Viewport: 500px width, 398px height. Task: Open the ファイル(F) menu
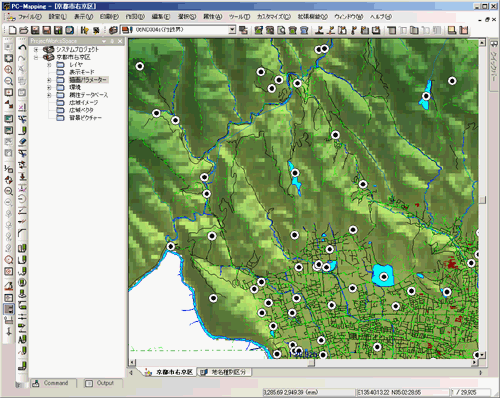(x=30, y=17)
